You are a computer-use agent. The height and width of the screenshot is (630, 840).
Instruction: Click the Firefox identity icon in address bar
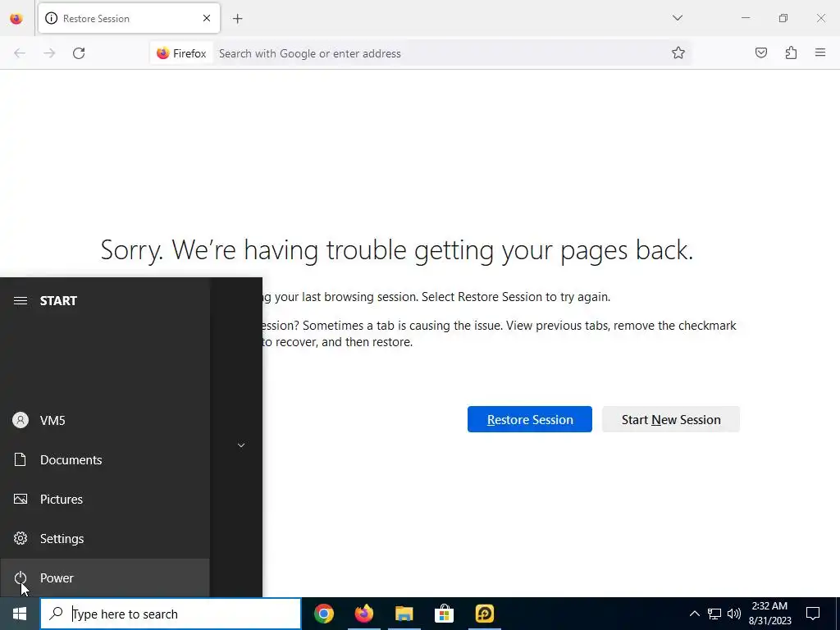coord(181,53)
